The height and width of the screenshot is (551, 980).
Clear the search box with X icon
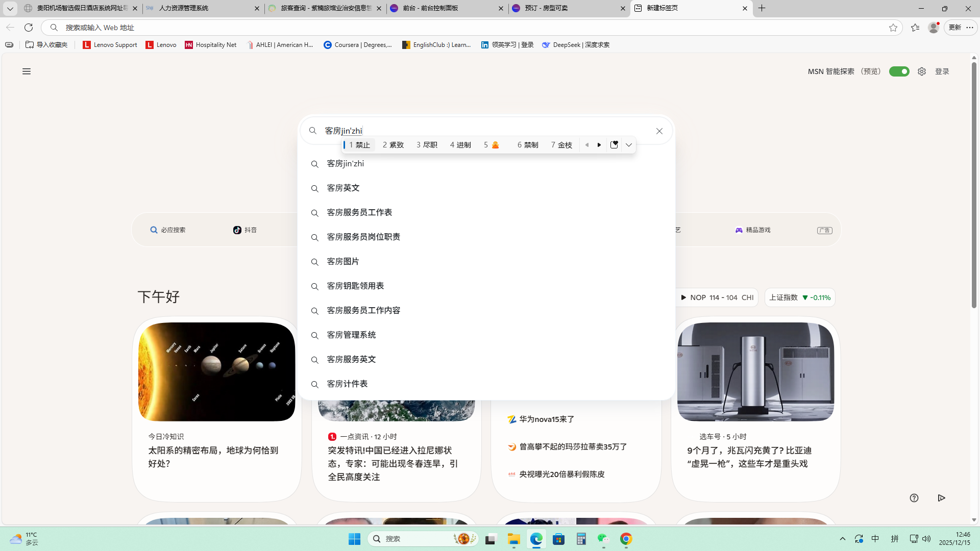point(659,131)
